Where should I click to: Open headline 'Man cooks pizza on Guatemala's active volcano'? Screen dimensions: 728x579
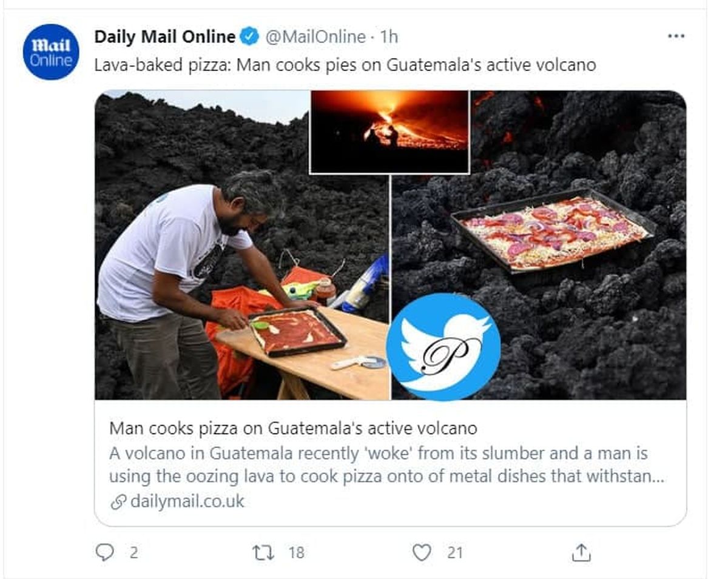click(293, 429)
